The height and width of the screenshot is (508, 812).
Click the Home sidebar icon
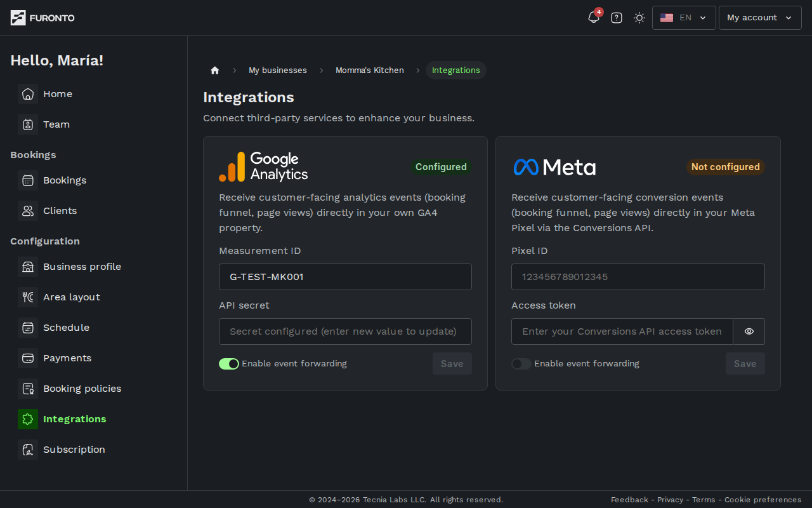click(x=28, y=94)
